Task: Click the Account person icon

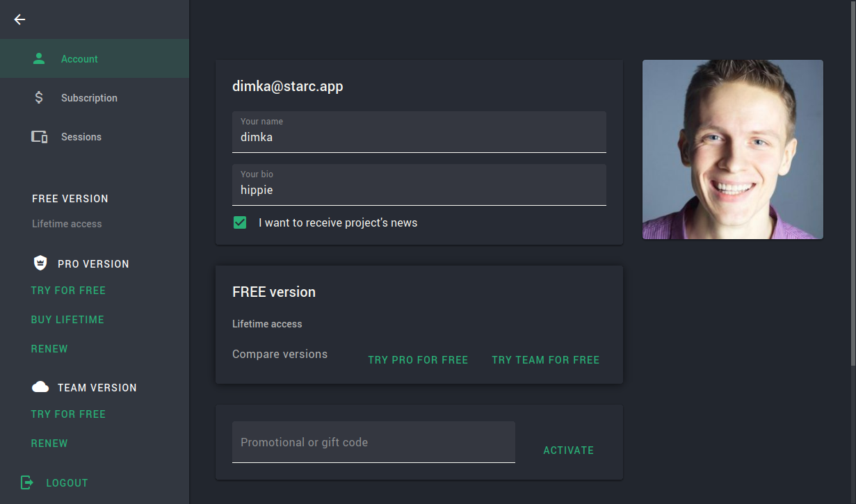Action: click(x=39, y=58)
